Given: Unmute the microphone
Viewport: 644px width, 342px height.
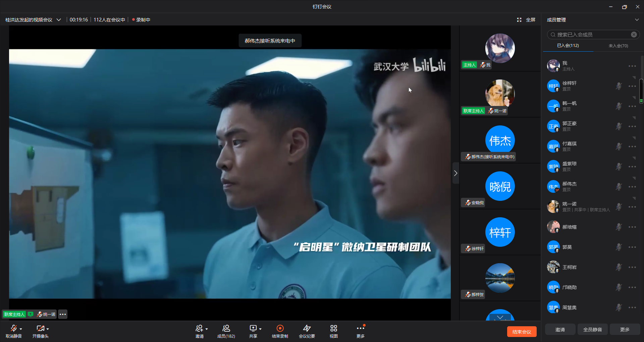Looking at the screenshot, I should point(13,328).
